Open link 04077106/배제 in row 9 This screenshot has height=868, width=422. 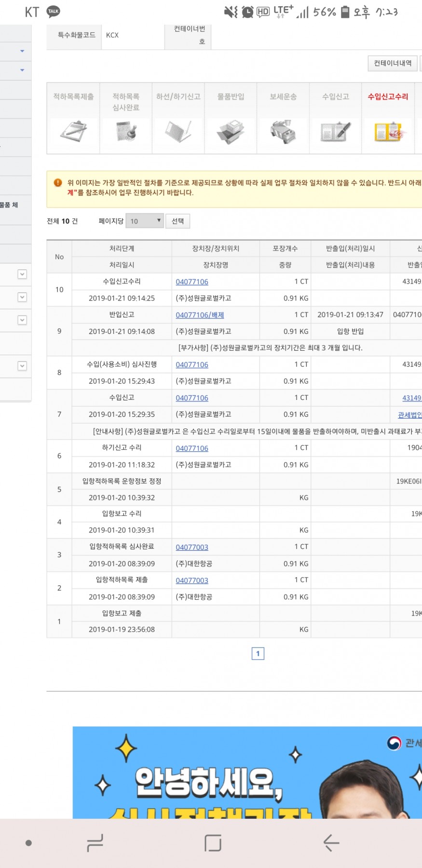click(200, 315)
